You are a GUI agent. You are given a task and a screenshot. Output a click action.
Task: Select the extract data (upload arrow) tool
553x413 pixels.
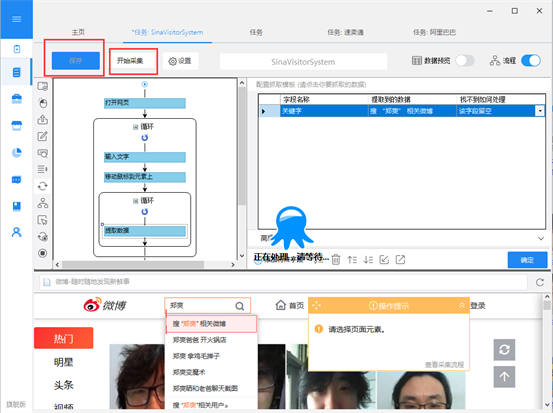[43, 120]
